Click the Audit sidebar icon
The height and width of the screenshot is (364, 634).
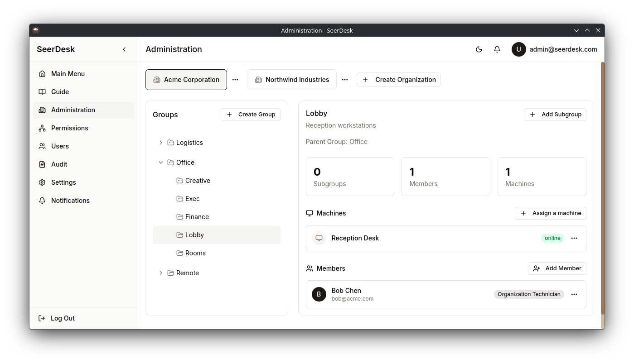tap(42, 164)
